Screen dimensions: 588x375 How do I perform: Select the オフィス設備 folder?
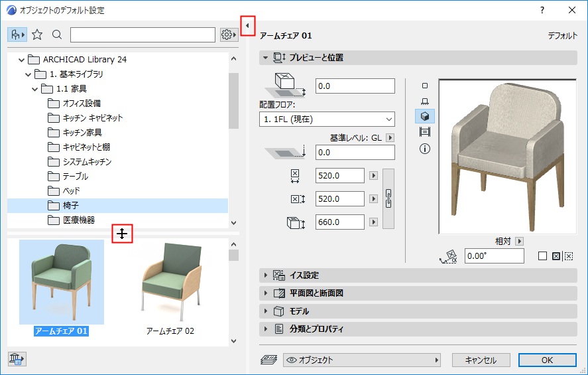pos(74,104)
